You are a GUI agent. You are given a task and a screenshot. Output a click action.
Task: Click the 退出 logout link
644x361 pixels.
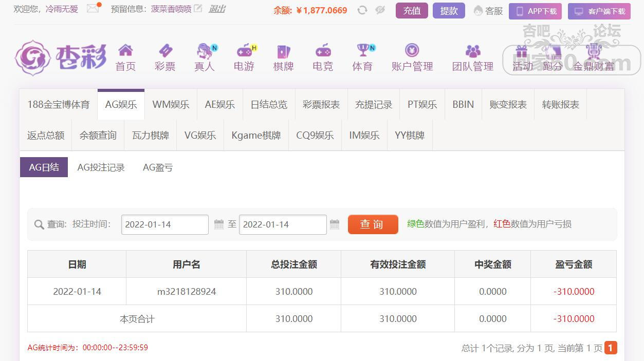pyautogui.click(x=217, y=9)
